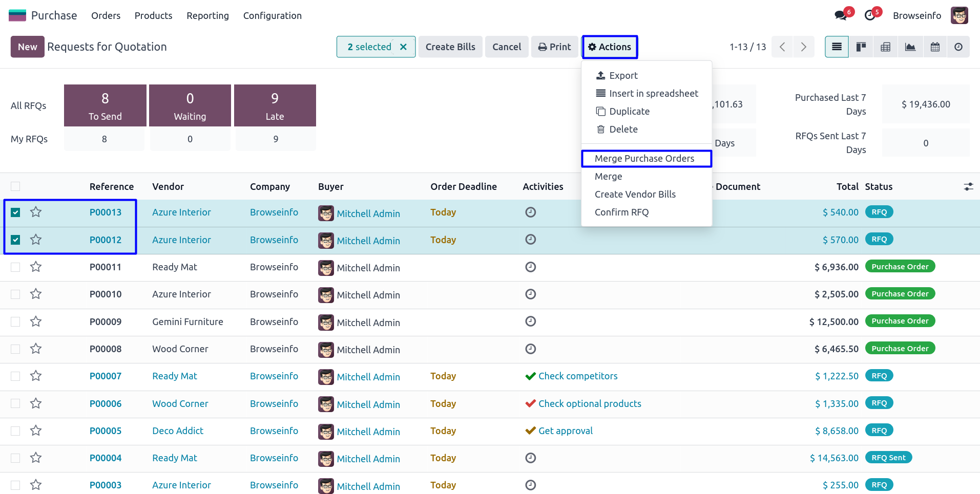Viewport: 980px width, 494px height.
Task: Open the Actions dropdown
Action: (x=610, y=47)
